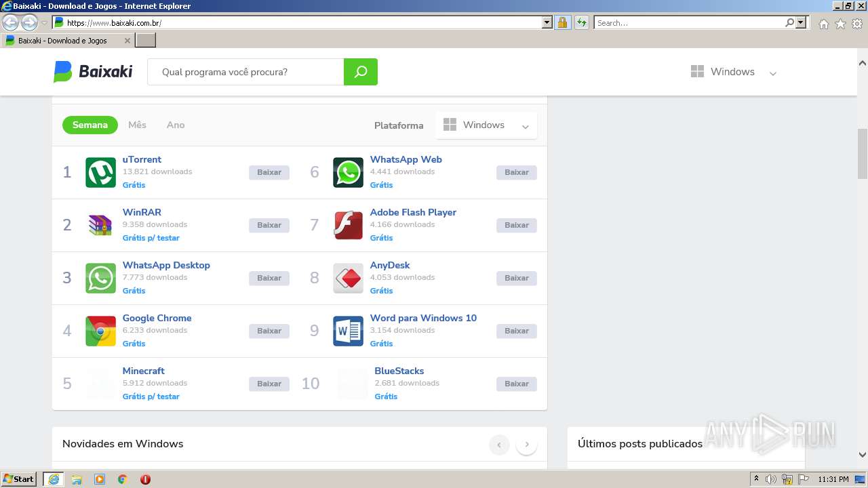Click the Novidades previous arrow
The width and height of the screenshot is (868, 488).
(499, 445)
